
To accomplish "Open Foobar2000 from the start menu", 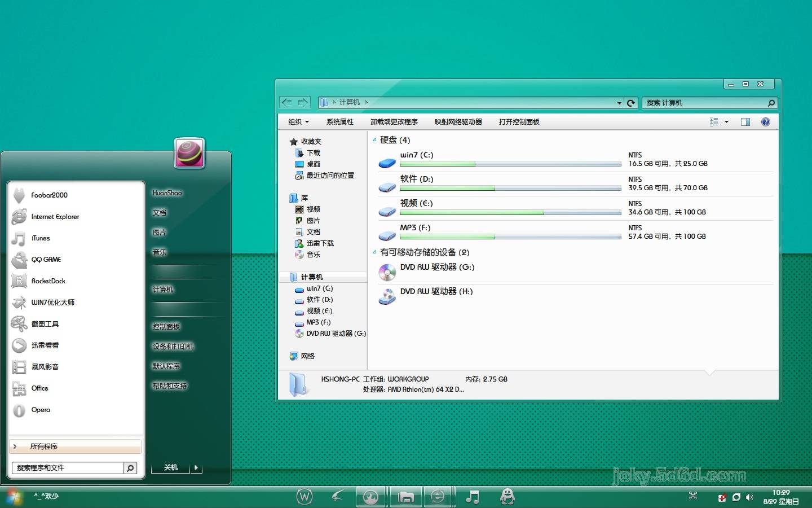I will coord(76,195).
